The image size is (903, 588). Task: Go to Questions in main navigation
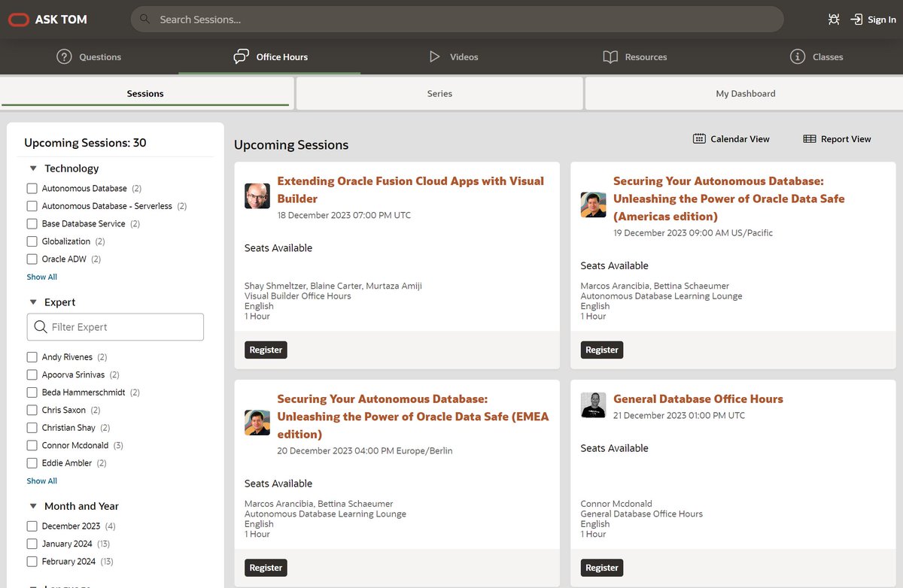pos(90,56)
